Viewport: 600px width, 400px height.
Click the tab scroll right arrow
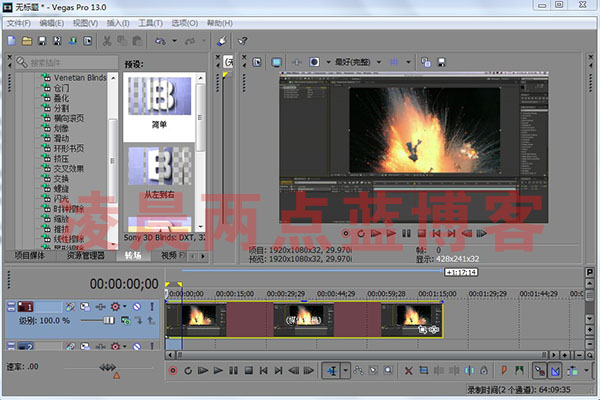[x=203, y=256]
